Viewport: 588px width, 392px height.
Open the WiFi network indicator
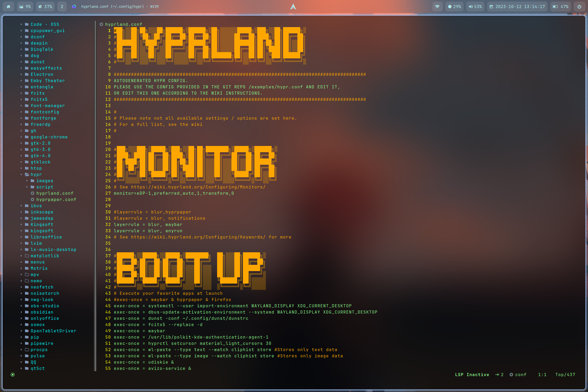coord(437,7)
